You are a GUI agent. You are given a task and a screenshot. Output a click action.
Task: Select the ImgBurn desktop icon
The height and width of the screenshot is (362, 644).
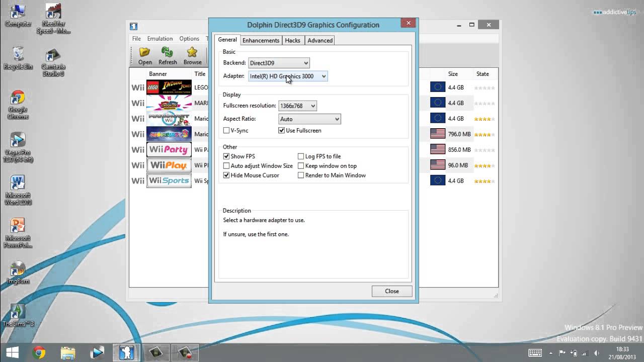point(18,273)
